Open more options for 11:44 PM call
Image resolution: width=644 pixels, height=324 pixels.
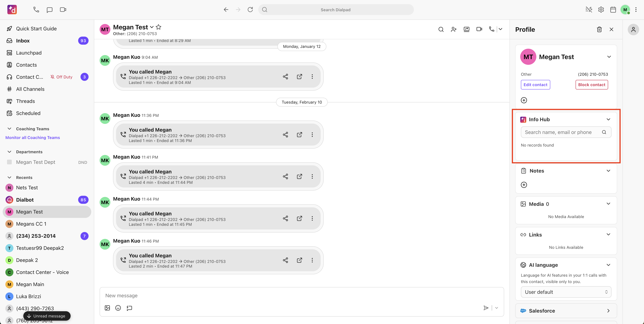tap(312, 218)
